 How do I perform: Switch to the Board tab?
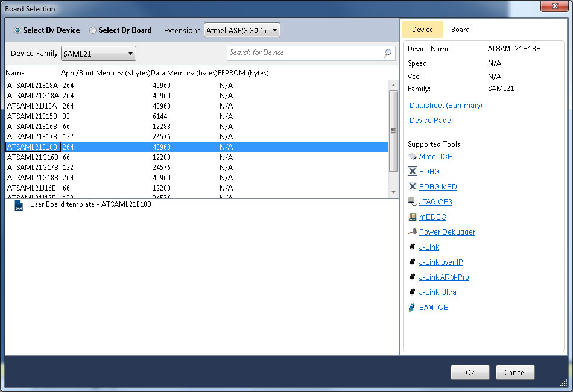460,30
